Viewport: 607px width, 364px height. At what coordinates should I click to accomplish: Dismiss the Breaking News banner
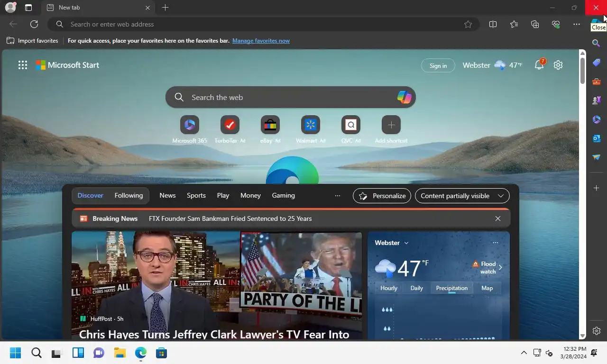[x=497, y=218]
